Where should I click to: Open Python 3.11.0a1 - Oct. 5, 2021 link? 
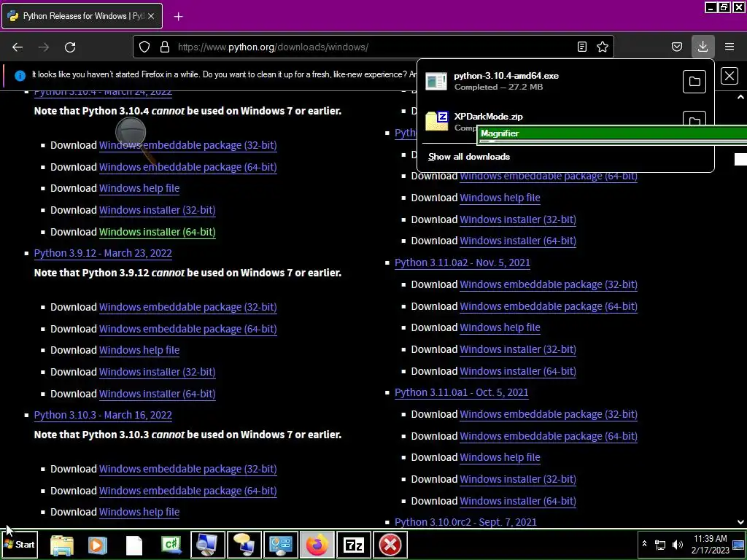(x=461, y=392)
